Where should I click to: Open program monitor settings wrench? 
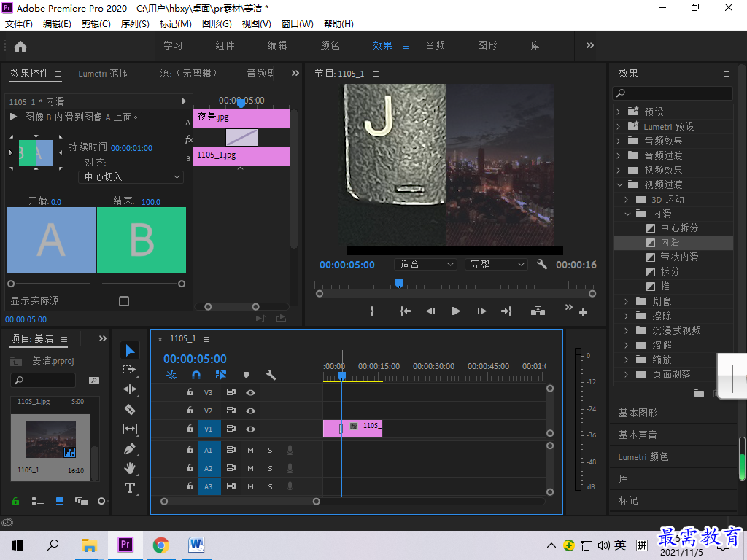(x=542, y=264)
